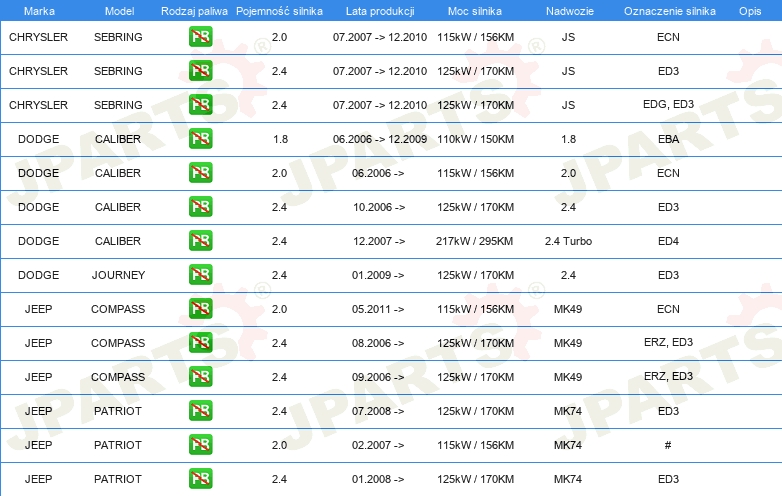Select the 05.2011 -> production date cell
Viewport: 782px width, 496px height.
(378, 309)
